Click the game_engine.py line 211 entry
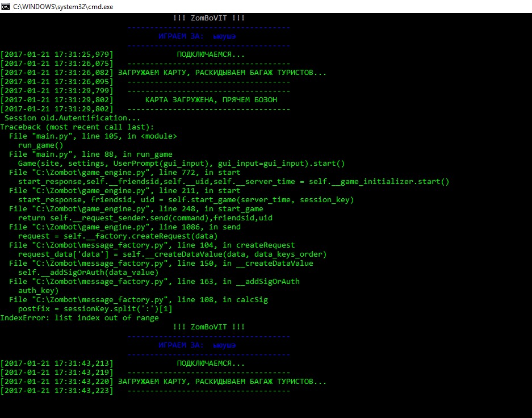Image resolution: width=532 pixels, height=418 pixels. (x=125, y=191)
